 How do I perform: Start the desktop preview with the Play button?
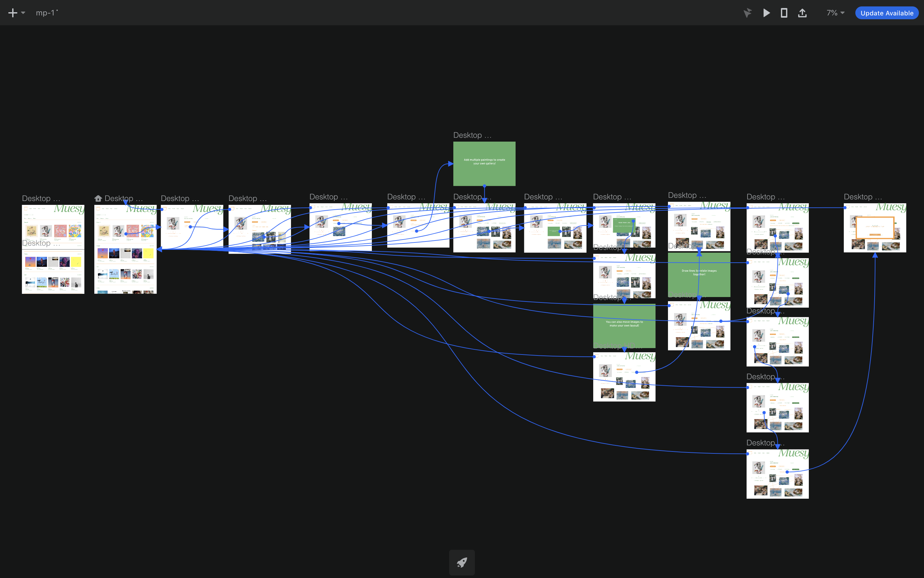766,13
